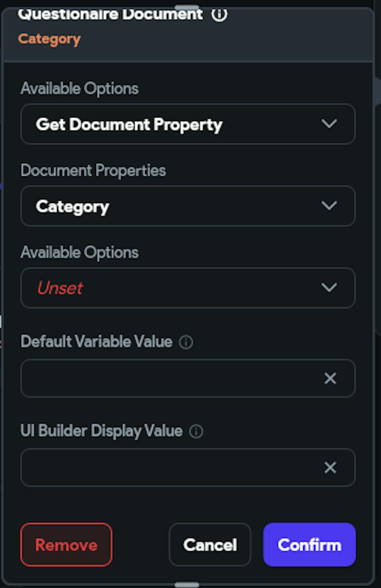Clear the UI Builder Display Value field with X
381x588 pixels.
click(x=330, y=467)
